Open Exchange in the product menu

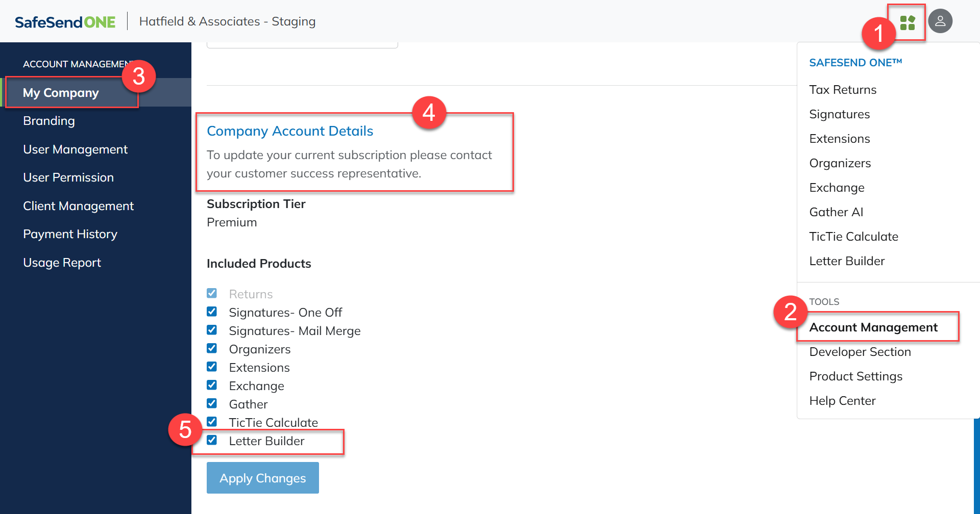click(837, 188)
